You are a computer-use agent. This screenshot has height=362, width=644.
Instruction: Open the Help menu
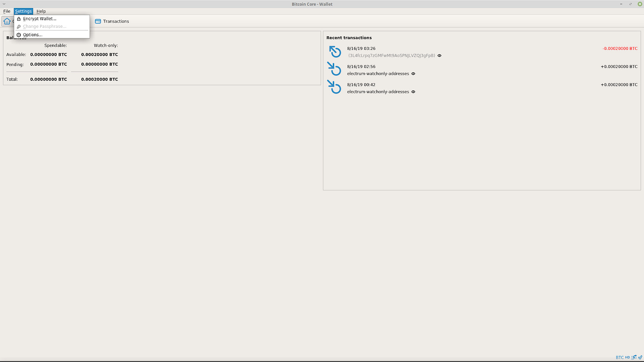tap(41, 11)
